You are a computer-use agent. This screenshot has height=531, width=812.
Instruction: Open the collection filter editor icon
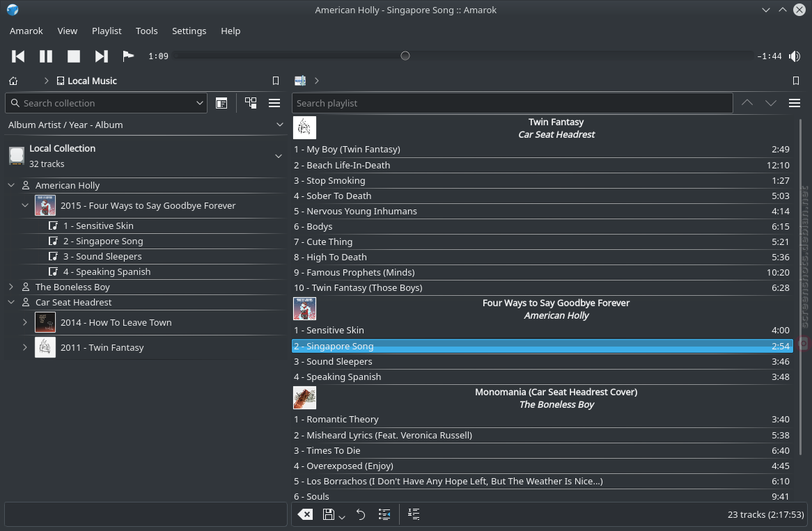pyautogui.click(x=221, y=103)
